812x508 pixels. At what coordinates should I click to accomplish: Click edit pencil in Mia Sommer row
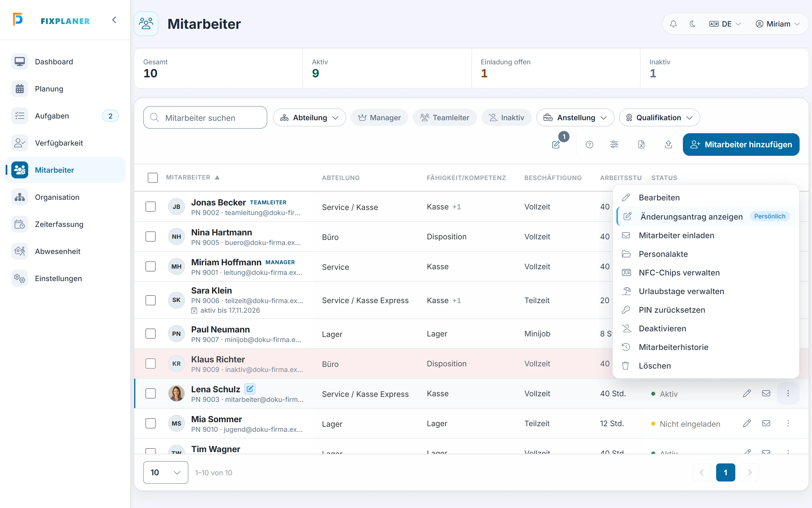(747, 423)
